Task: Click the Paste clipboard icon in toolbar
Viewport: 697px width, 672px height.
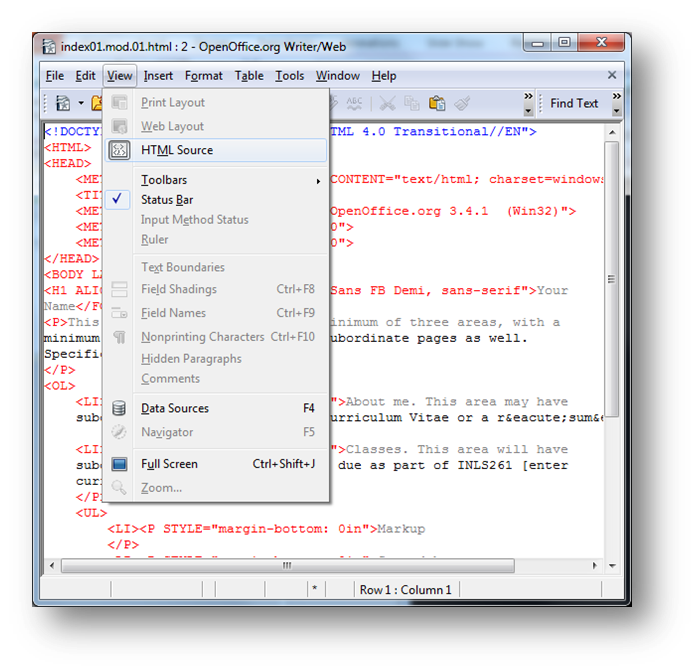Action: 437,103
